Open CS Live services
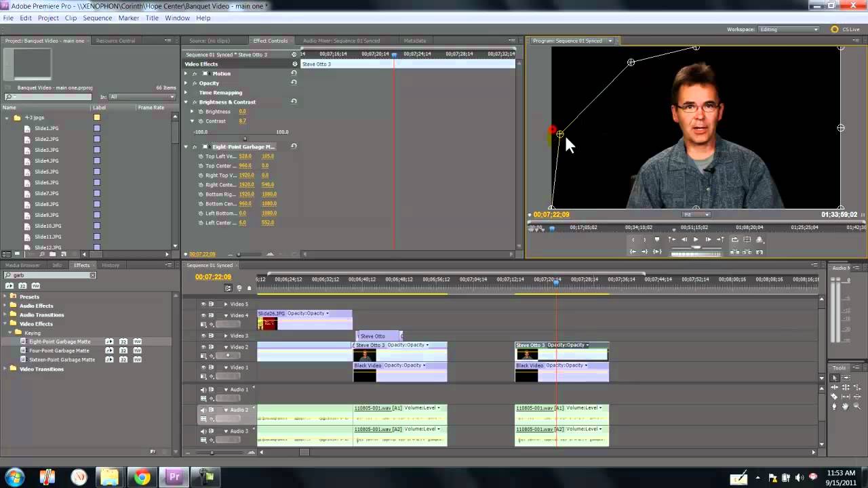This screenshot has width=868, height=488. pyautogui.click(x=845, y=29)
